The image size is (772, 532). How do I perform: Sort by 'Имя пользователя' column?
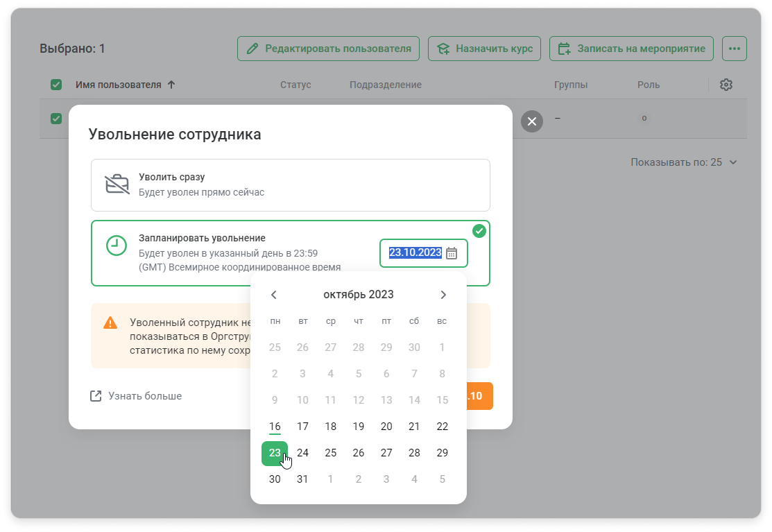coord(125,85)
